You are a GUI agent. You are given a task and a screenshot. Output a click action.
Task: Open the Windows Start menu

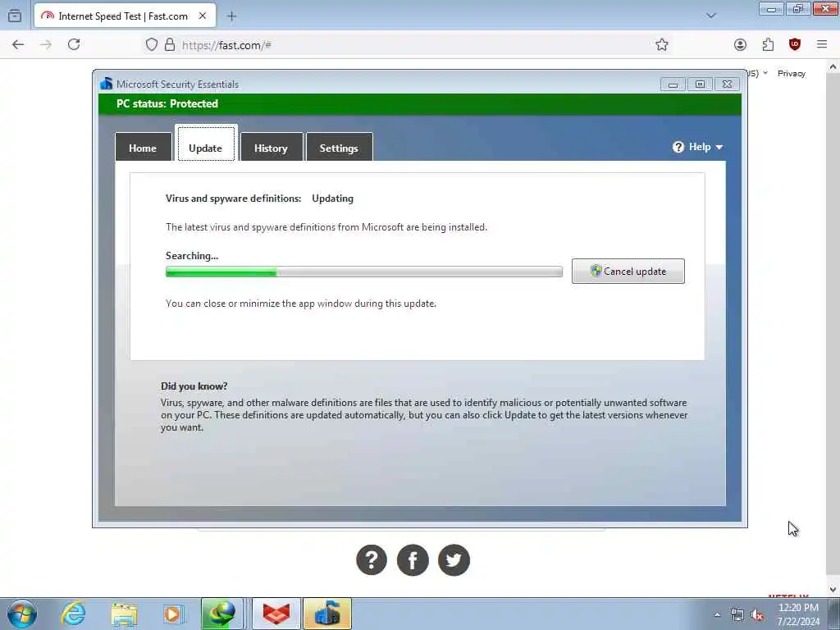point(22,614)
